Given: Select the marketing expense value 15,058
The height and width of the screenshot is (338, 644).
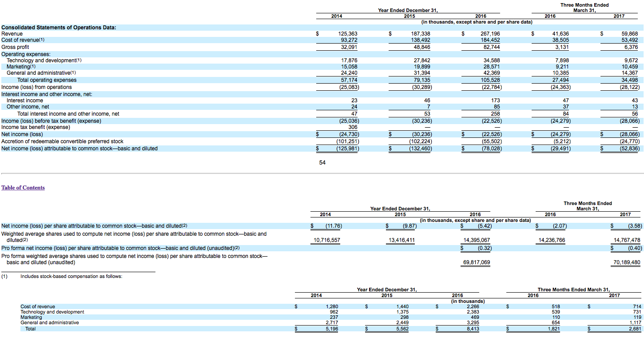Looking at the screenshot, I should point(349,67).
